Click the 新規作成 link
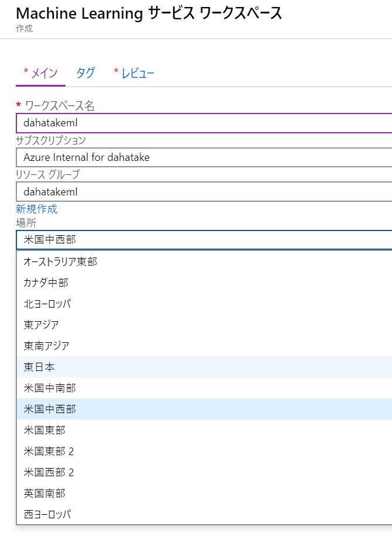This screenshot has height=537, width=392. [37, 209]
